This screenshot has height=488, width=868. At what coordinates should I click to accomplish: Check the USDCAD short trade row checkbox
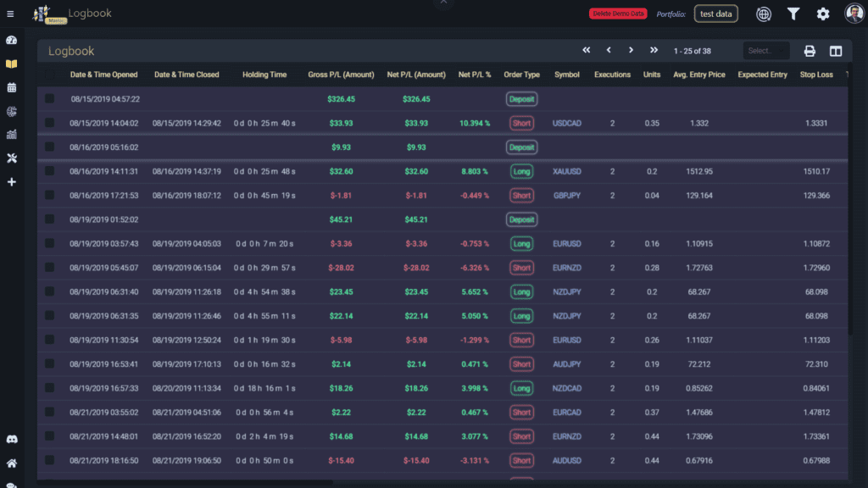coord(50,123)
